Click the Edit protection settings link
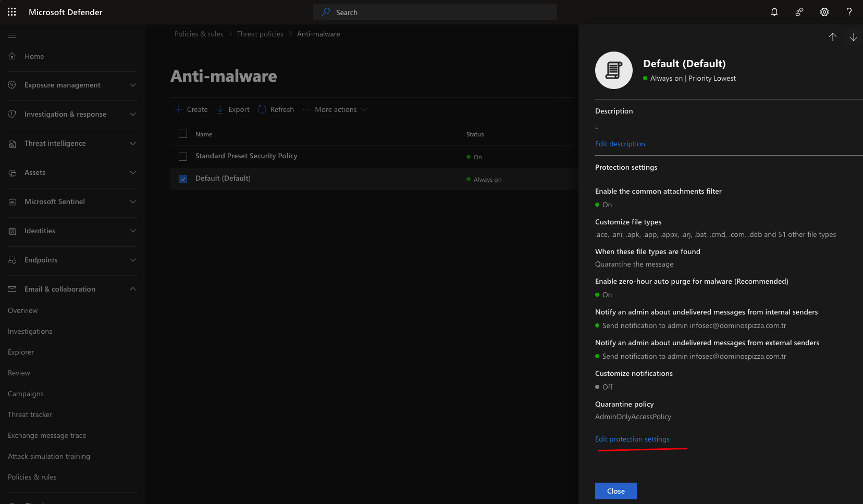Screen dimensions: 863x504 click(632, 439)
